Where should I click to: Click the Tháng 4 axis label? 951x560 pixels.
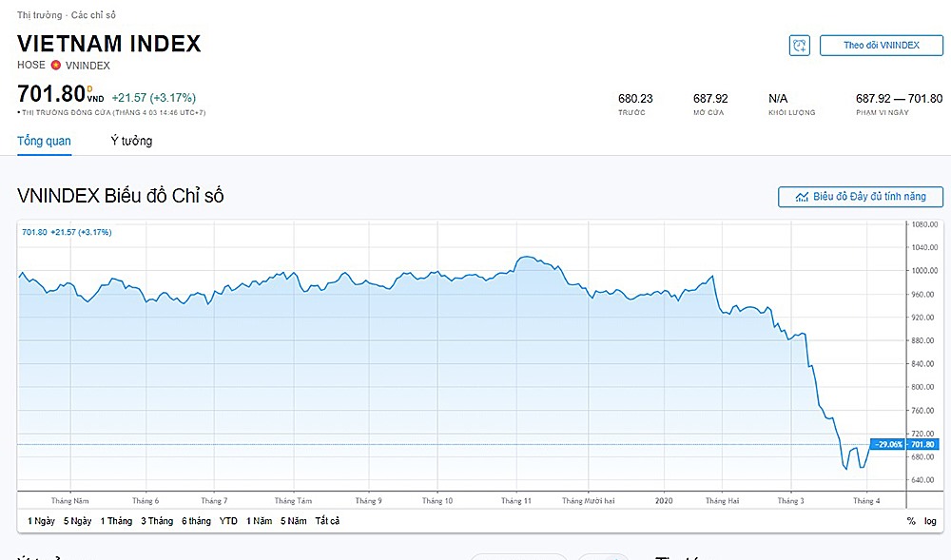click(x=866, y=501)
